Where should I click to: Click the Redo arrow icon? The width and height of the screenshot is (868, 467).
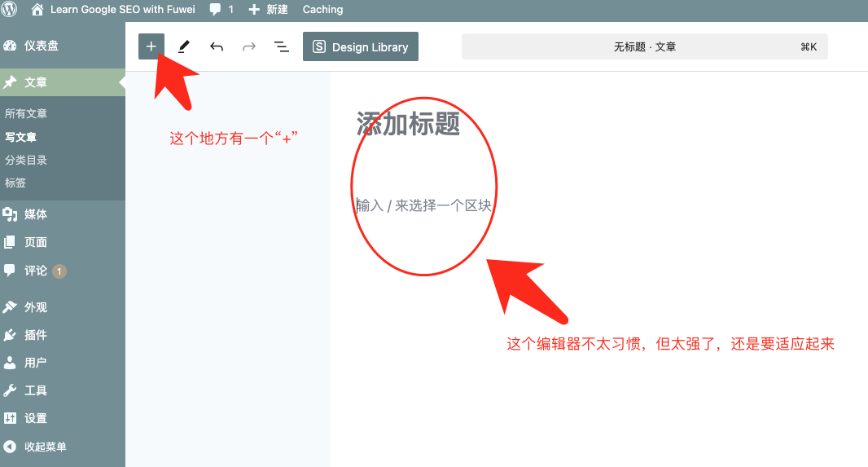coord(249,46)
